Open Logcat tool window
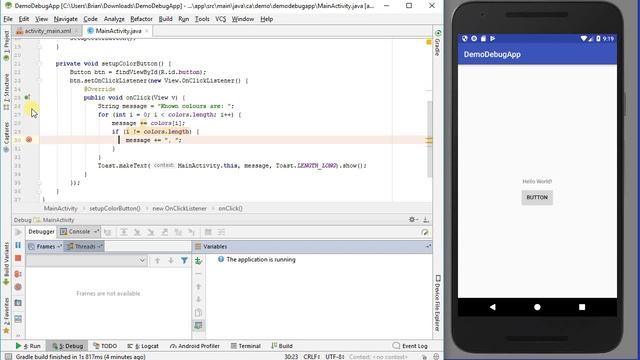 (143, 346)
